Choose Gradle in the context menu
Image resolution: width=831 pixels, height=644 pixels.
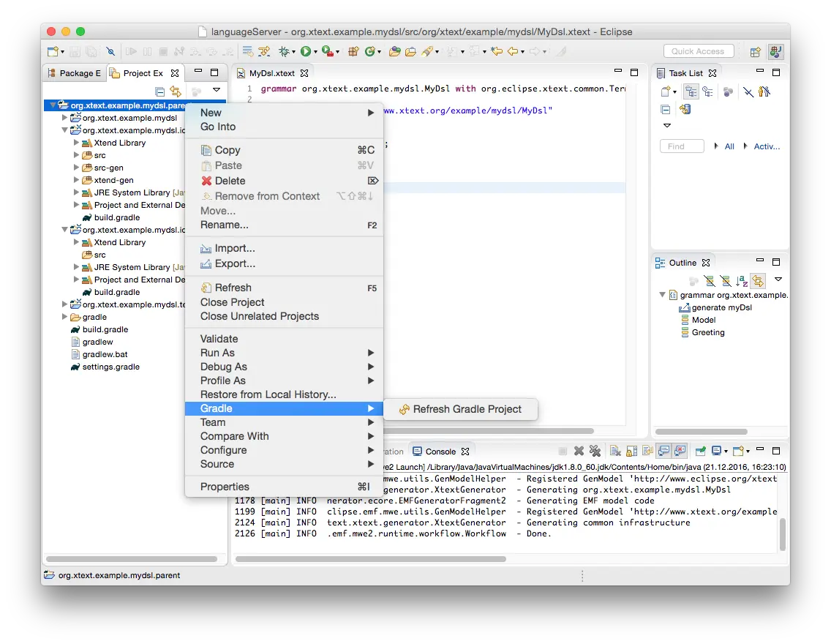284,408
